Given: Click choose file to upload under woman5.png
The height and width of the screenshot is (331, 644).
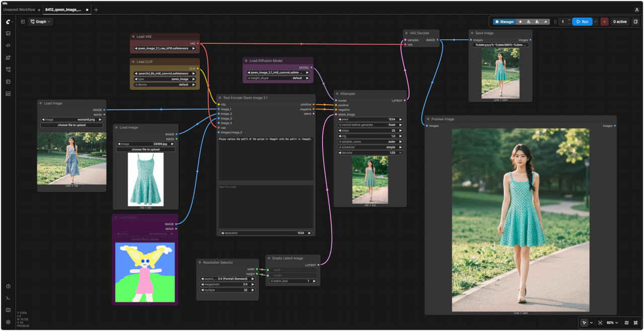Looking at the screenshot, I should pyautogui.click(x=71, y=125).
